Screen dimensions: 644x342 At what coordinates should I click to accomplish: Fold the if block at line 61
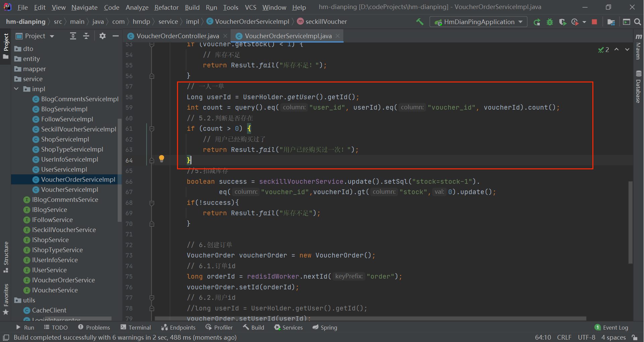pos(152,129)
